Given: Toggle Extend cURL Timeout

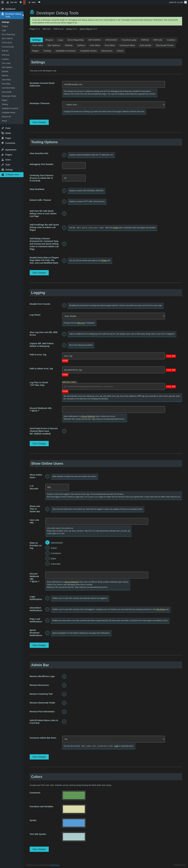Looking at the screenshot, I should (x=64, y=202).
